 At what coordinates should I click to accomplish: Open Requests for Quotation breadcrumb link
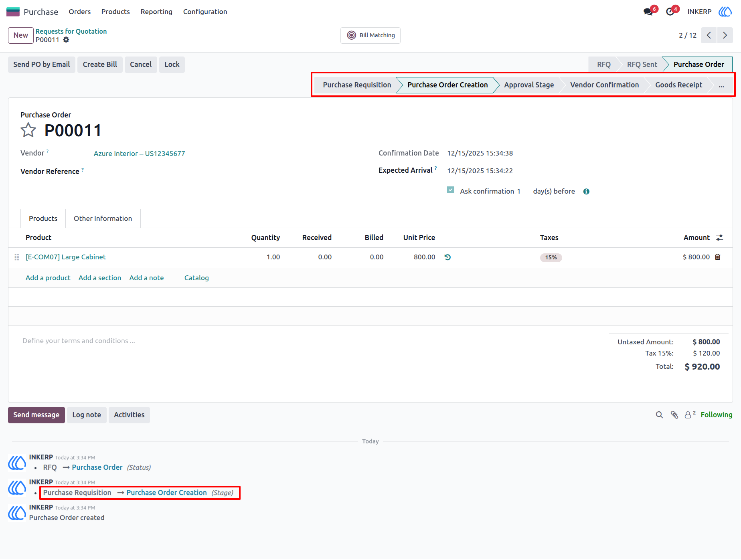[x=71, y=31]
